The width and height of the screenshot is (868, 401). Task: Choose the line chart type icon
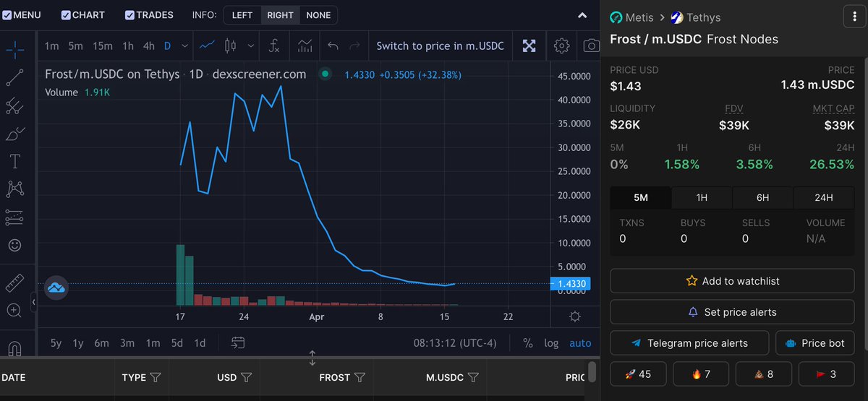208,46
